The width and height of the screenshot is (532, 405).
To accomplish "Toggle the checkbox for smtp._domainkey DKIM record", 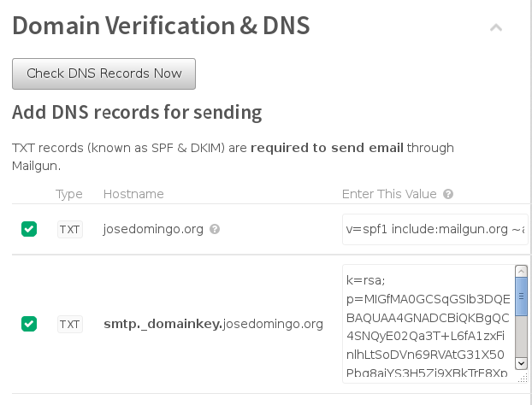I will click(x=29, y=324).
